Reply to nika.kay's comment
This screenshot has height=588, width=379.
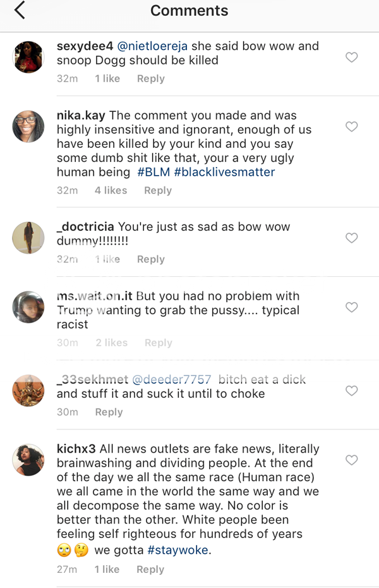tap(157, 190)
